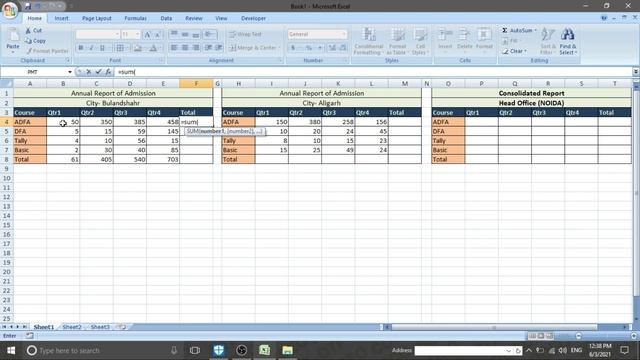Increase font size with Grow Font
The height and width of the screenshot is (360, 640).
point(147,35)
